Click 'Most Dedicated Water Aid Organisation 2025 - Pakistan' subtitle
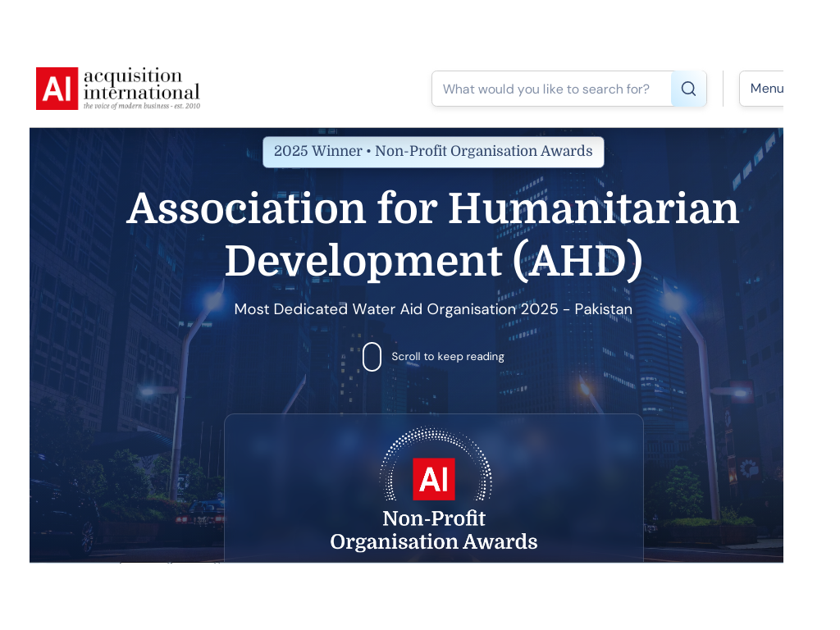This screenshot has height=630, width=840. point(433,309)
